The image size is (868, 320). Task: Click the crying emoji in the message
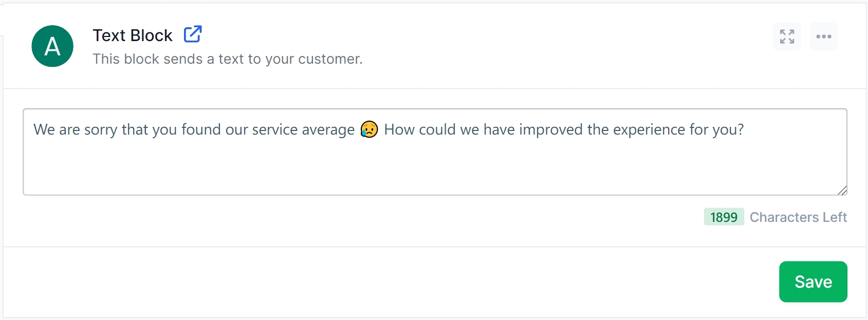(369, 129)
